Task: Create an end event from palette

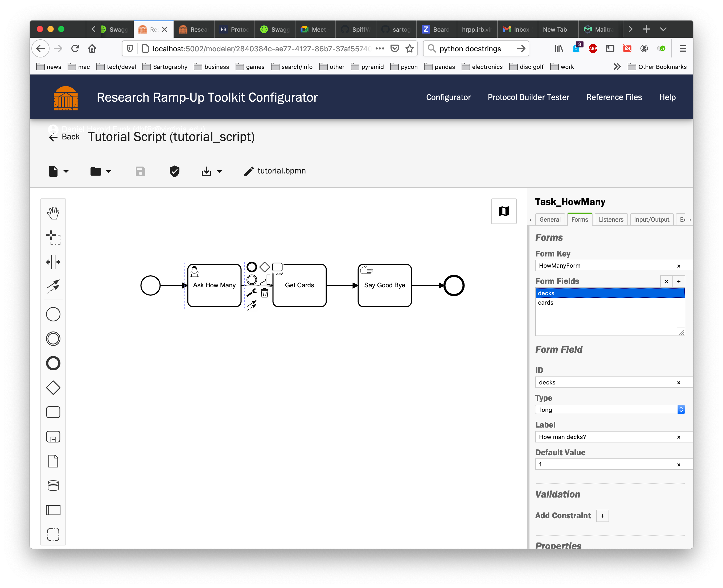Action: [53, 363]
